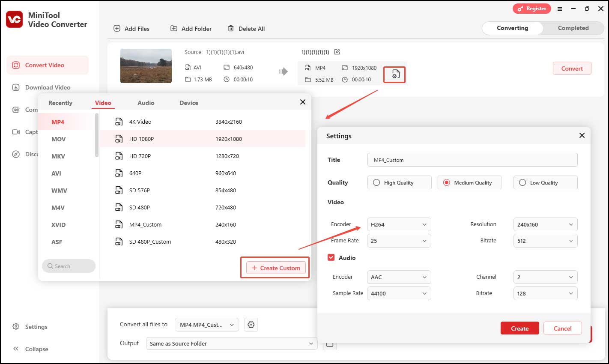The width and height of the screenshot is (609, 364).
Task: Click the Settings gear in sidebar
Action: [x=16, y=326]
